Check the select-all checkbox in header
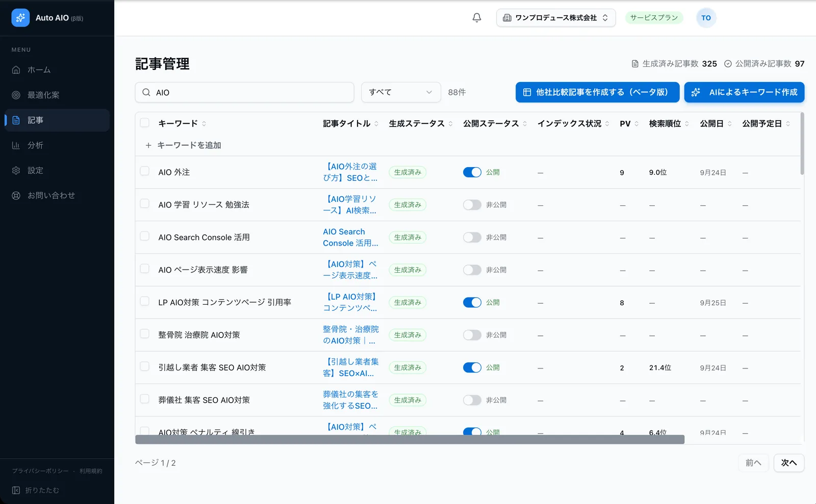Screen dimensions: 816x504 coord(145,123)
